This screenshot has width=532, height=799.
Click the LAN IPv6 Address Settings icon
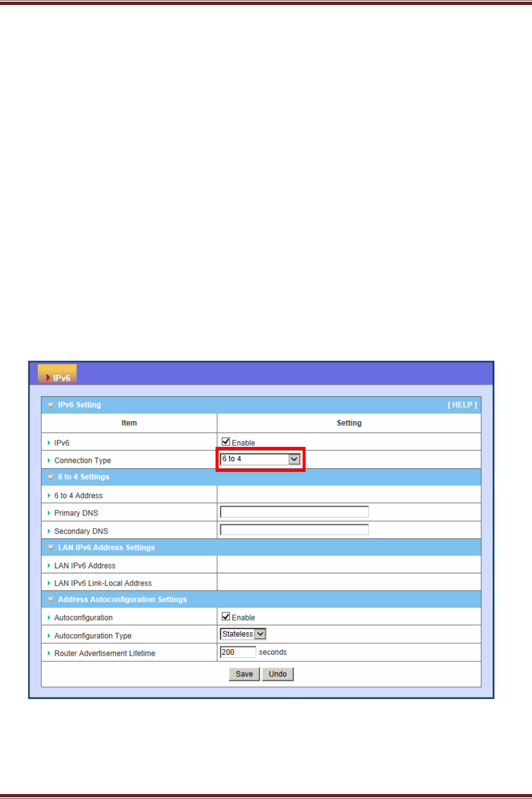pos(51,548)
